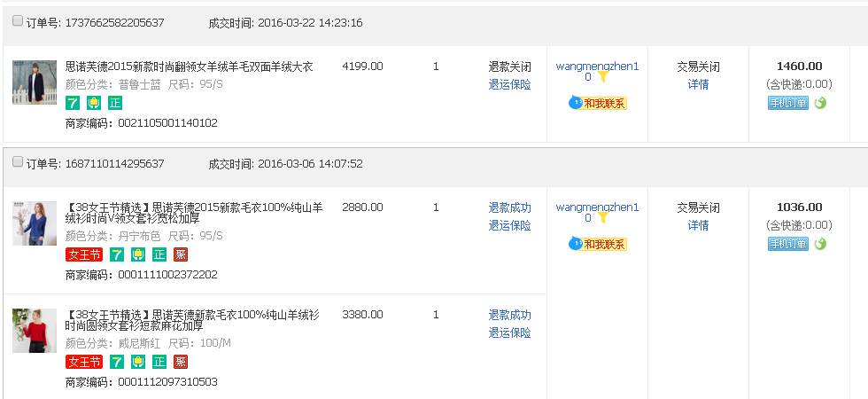This screenshot has height=399, width=868.
Task: Click the 正 genuine badge on the coat item
Action: pos(115,103)
